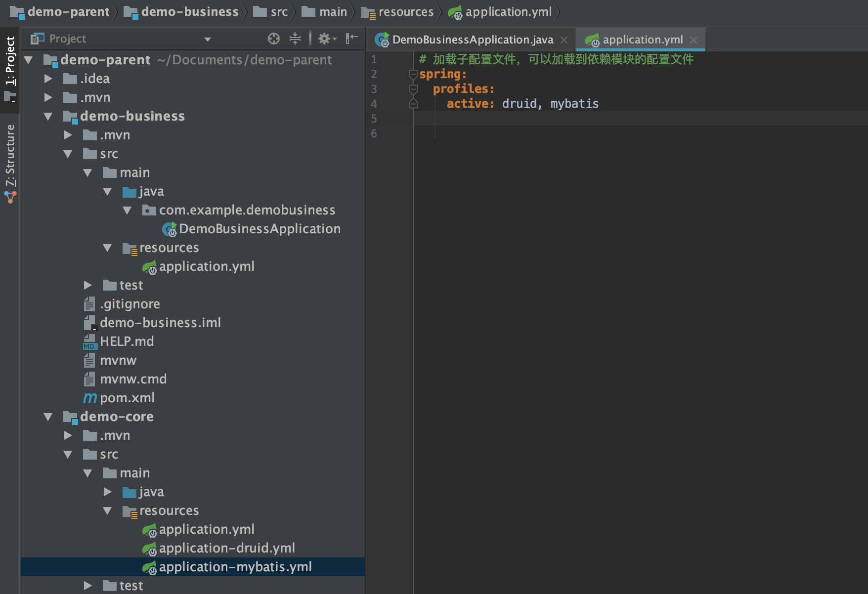Image resolution: width=868 pixels, height=594 pixels.
Task: Expand .mvn folder under demo-business
Action: [68, 135]
